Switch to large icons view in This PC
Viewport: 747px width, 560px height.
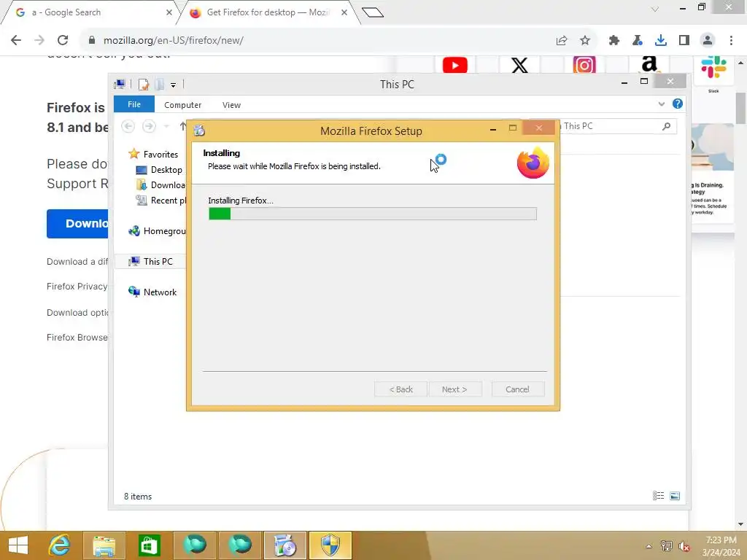[675, 496]
